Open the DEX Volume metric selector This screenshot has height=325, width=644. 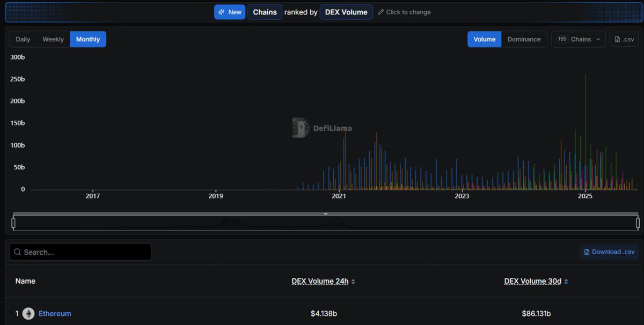click(x=346, y=12)
